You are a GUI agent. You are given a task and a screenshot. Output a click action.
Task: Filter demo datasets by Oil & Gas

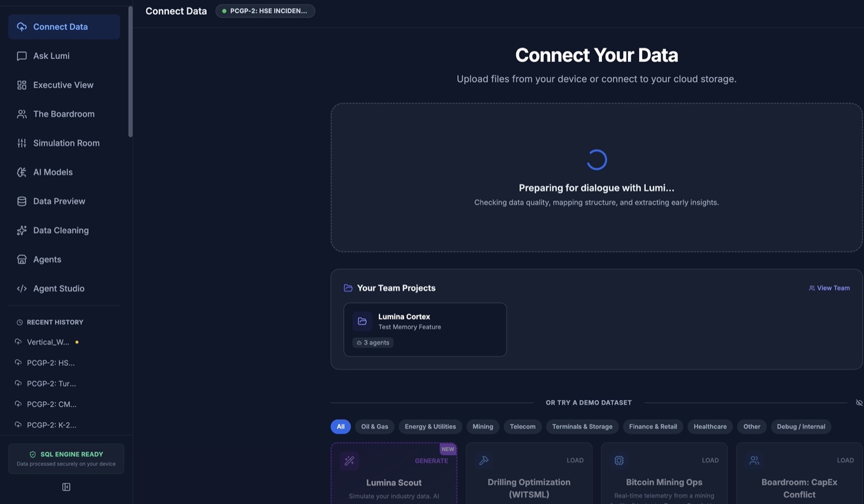click(375, 427)
